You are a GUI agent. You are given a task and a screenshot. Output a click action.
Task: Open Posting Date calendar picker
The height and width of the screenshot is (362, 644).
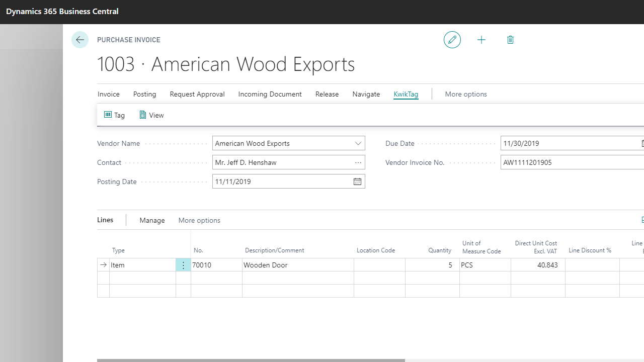pos(357,182)
